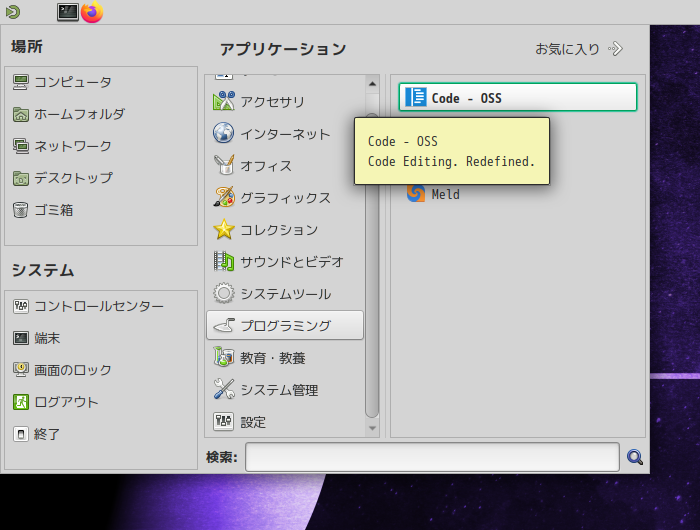The height and width of the screenshot is (530, 700).
Task: Open コントロールセンター icon
Action: click(x=21, y=306)
